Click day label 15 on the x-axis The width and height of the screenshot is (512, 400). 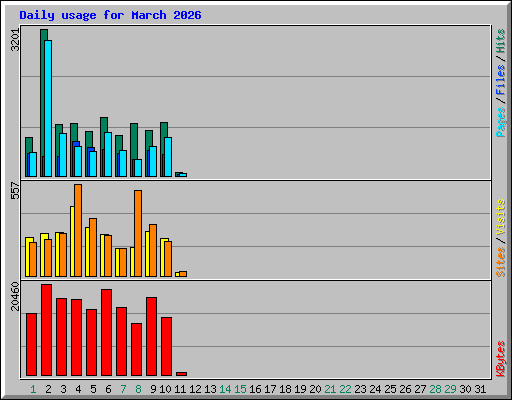(240, 389)
